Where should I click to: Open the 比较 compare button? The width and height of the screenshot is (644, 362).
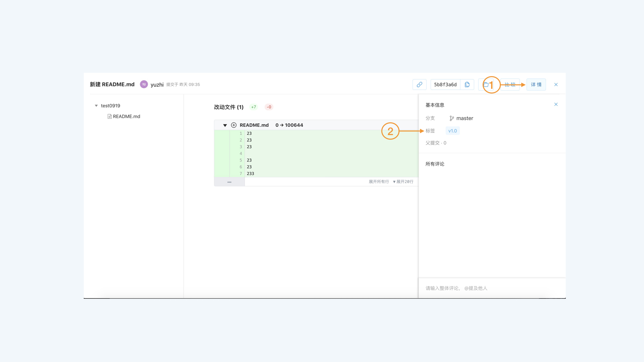click(510, 84)
